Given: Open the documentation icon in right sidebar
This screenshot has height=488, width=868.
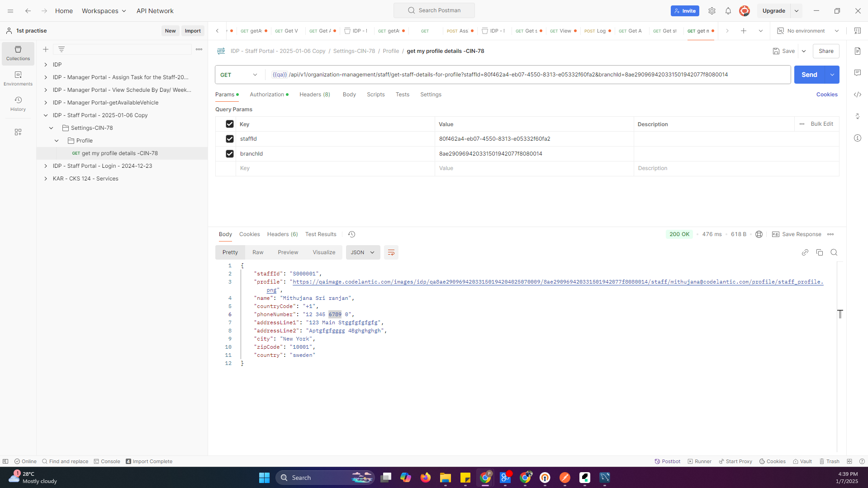Looking at the screenshot, I should point(858,51).
